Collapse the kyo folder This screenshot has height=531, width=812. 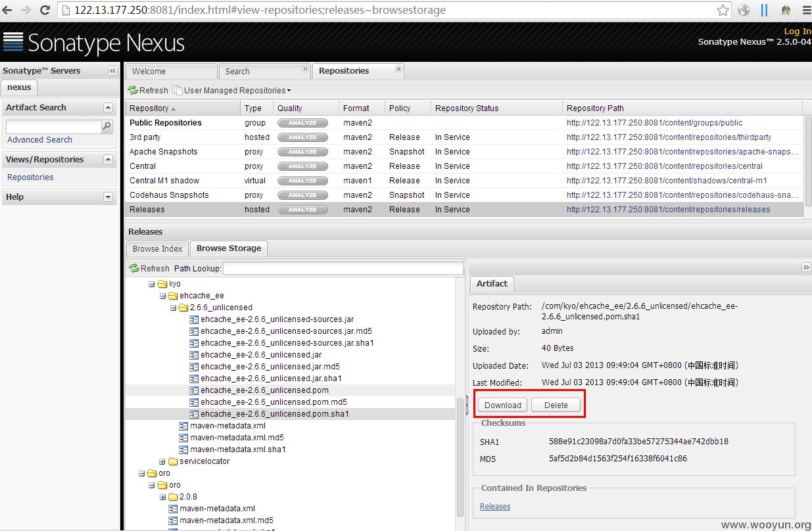tap(152, 284)
